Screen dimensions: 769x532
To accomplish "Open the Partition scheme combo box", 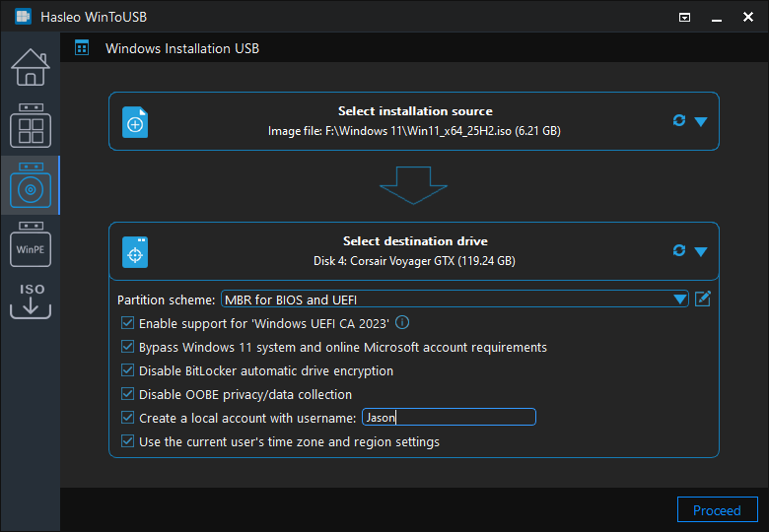I will click(x=454, y=299).
